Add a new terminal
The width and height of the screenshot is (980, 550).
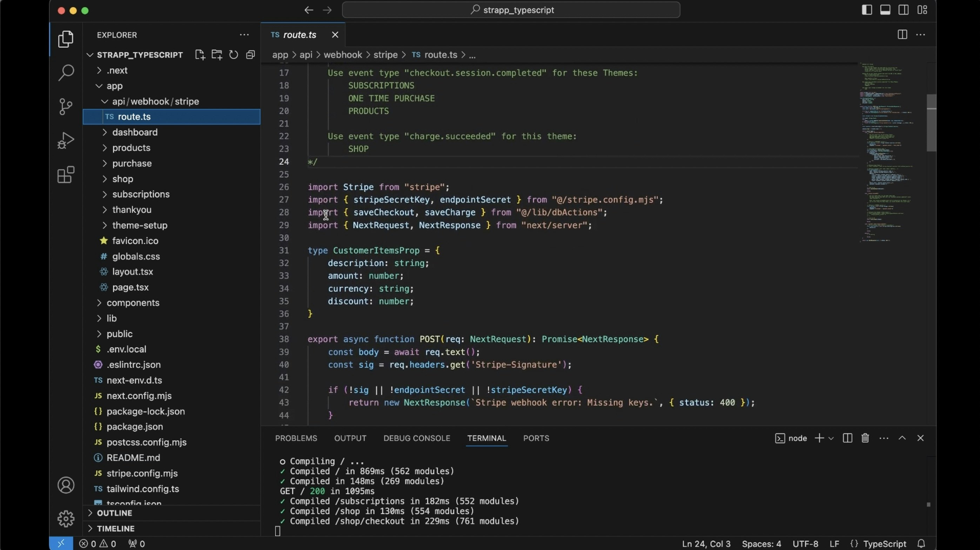point(819,438)
